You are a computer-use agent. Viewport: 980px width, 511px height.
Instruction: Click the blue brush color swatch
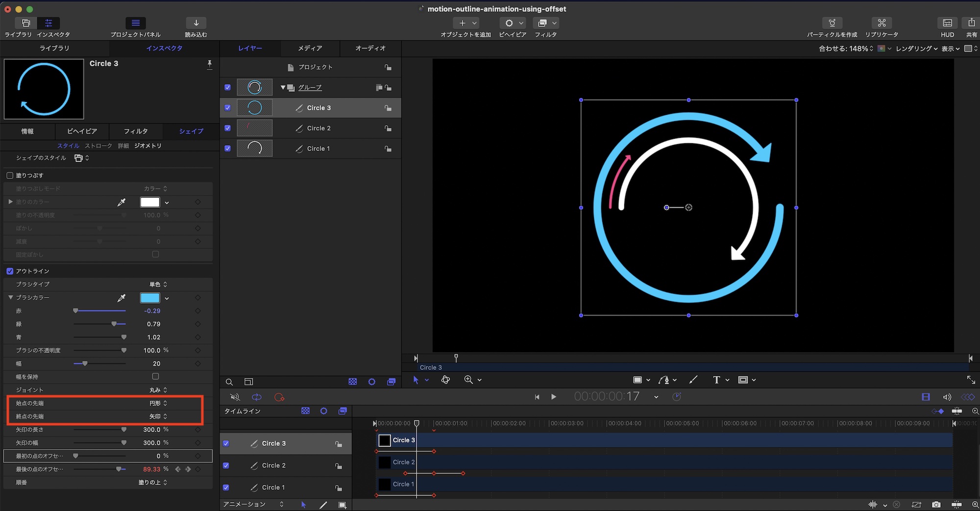tap(150, 298)
